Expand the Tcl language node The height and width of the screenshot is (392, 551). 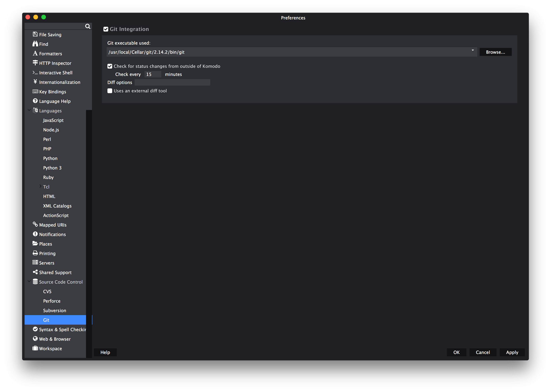pos(40,186)
